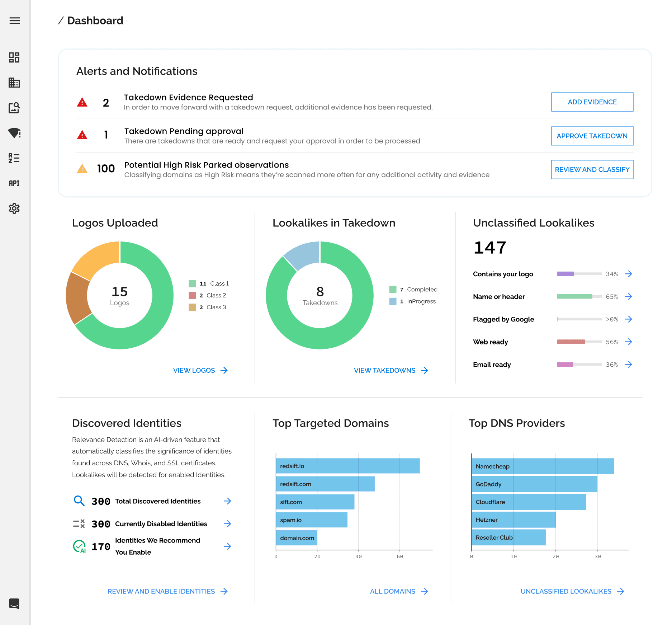The height and width of the screenshot is (625, 672).
Task: Open the support chat bubble
Action: (x=14, y=604)
